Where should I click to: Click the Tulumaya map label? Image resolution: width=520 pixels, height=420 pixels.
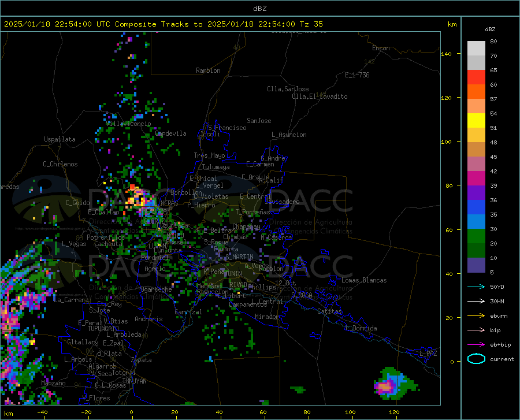pyautogui.click(x=216, y=167)
